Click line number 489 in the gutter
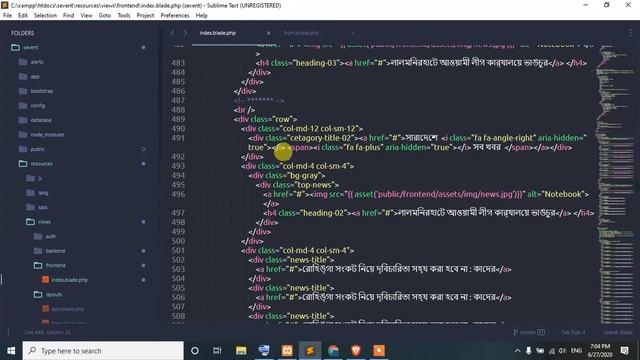The height and width of the screenshot is (360, 640). 178,119
